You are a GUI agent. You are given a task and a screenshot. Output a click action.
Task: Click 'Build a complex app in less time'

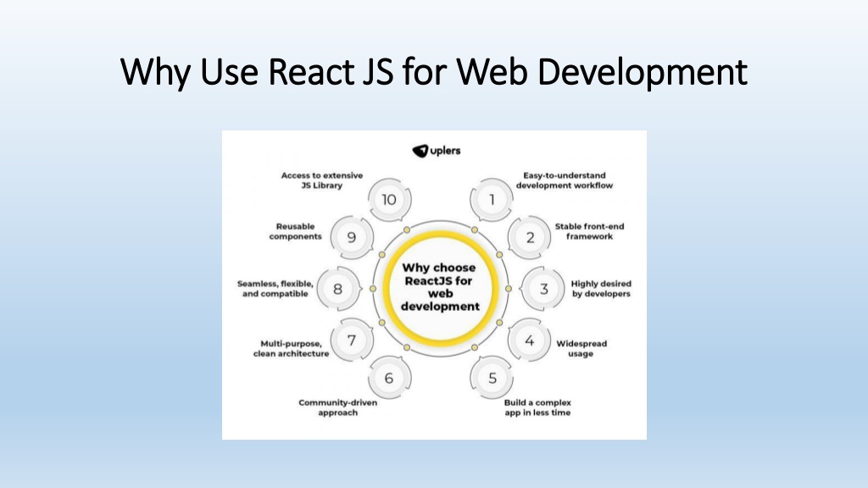click(x=539, y=408)
